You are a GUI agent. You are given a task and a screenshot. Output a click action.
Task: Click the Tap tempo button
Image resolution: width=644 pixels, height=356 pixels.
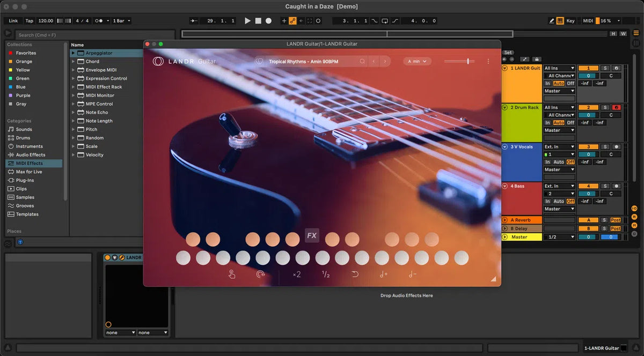click(29, 20)
